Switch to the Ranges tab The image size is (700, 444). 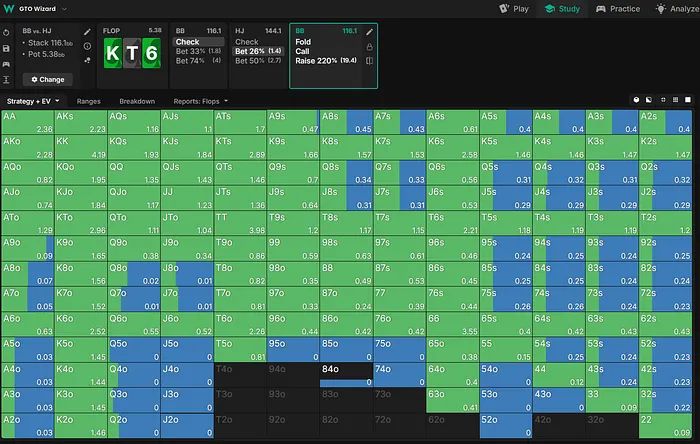click(x=88, y=101)
